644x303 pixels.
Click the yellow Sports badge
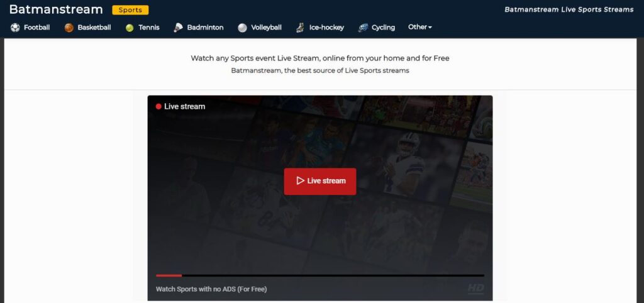(130, 10)
